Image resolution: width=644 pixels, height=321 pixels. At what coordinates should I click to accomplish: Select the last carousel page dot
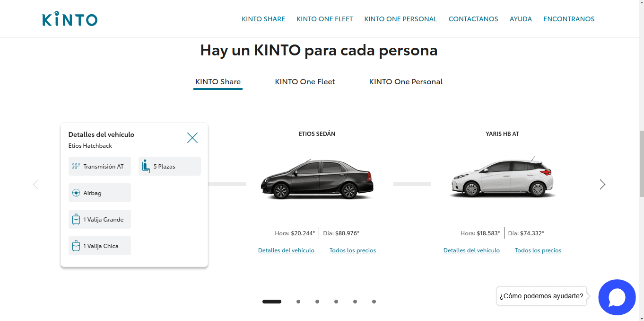pyautogui.click(x=374, y=302)
